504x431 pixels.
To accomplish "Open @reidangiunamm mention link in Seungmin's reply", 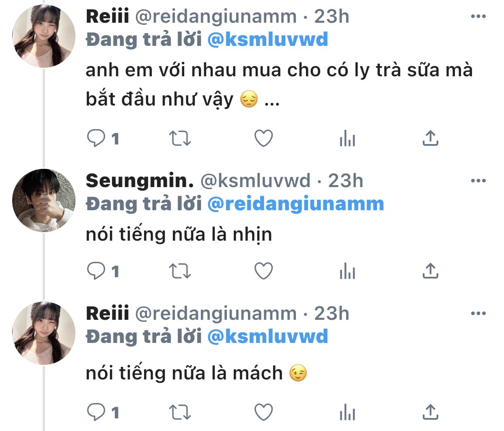I will pyautogui.click(x=295, y=204).
